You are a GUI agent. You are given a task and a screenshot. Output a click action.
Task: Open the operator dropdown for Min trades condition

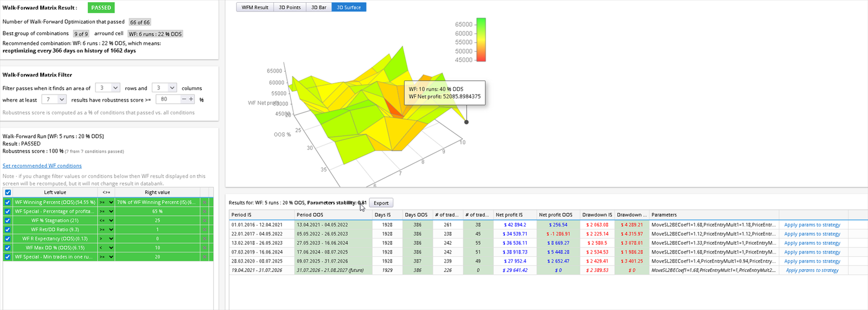pyautogui.click(x=106, y=257)
